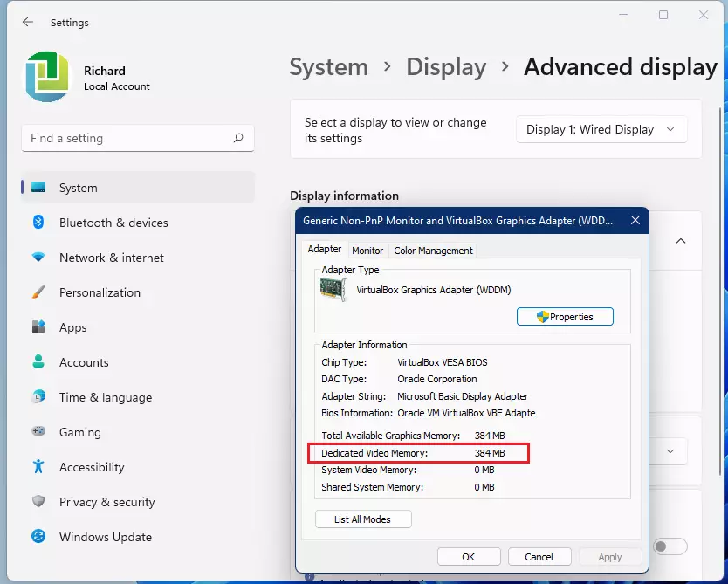Click the adapter Properties button
728x584 pixels.
point(565,317)
